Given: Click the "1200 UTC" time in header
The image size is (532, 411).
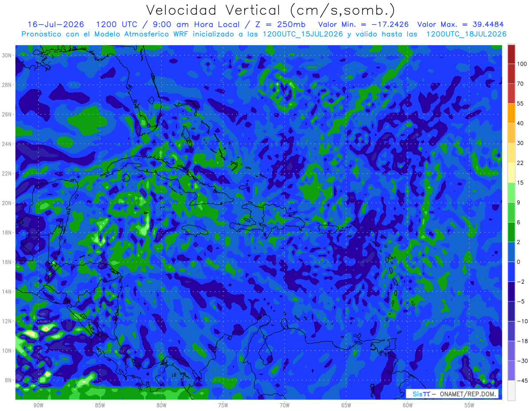Looking at the screenshot, I should pos(117,24).
